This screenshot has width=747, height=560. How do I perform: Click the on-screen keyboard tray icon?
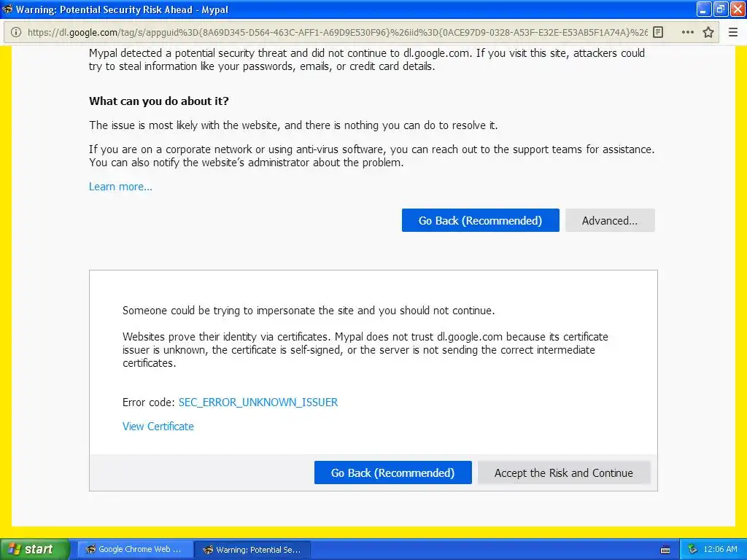(665, 550)
